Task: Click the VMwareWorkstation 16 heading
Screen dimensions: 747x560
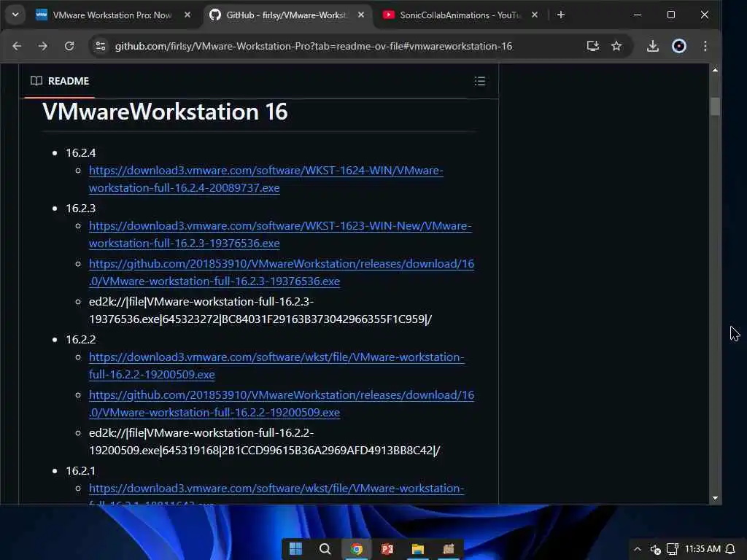Action: pyautogui.click(x=165, y=112)
